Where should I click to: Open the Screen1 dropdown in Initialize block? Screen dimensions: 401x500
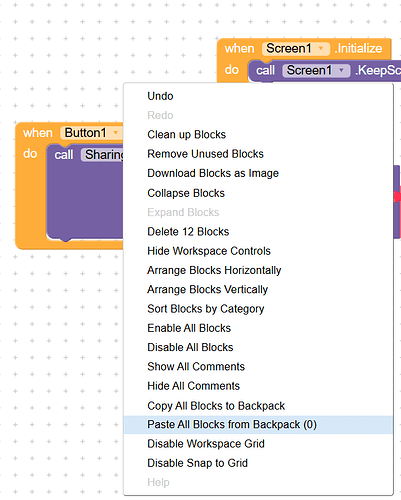pyautogui.click(x=321, y=49)
